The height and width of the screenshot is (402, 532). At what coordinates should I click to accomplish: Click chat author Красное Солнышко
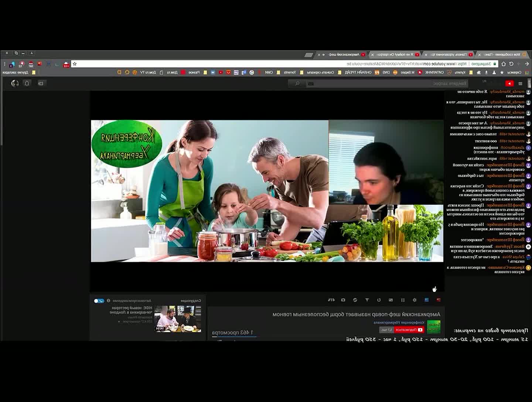point(506,268)
